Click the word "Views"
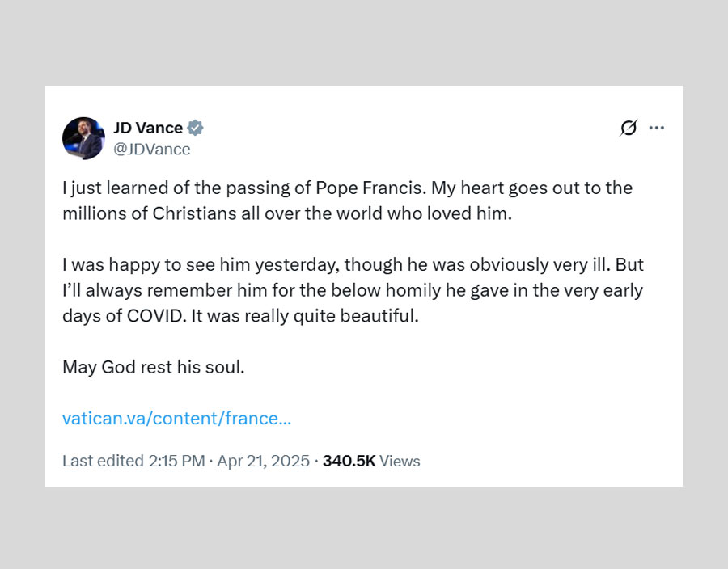The image size is (728, 569). pos(400,462)
